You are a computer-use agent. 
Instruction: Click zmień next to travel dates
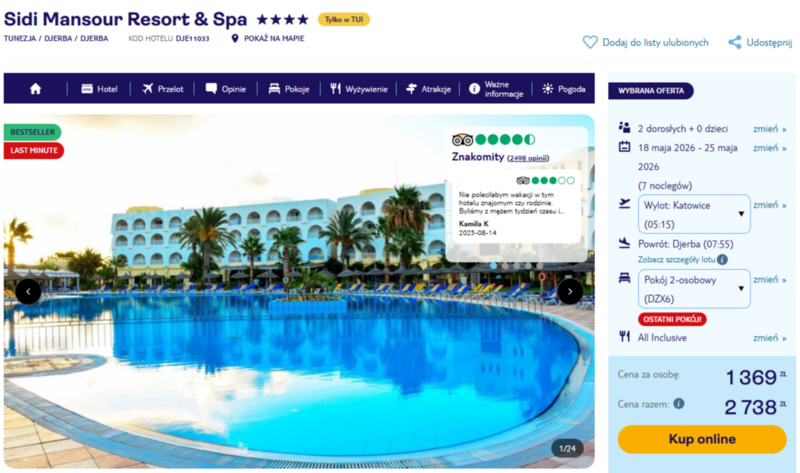[x=769, y=148]
